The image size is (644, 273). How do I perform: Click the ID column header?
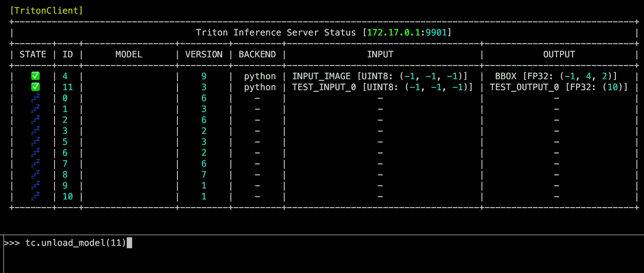tap(68, 54)
